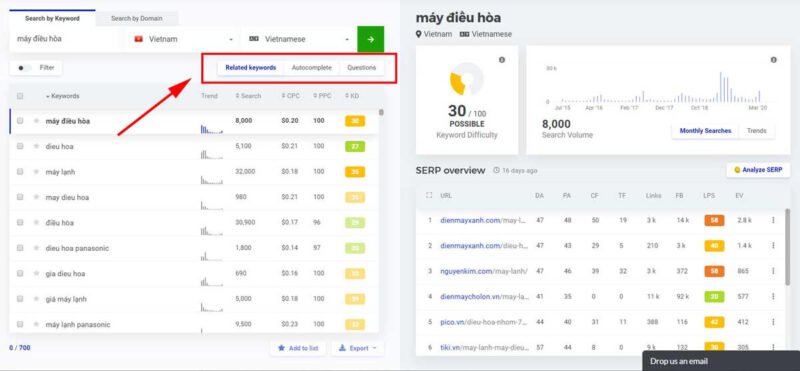Sort by CPC column
The image size is (800, 371).
coord(290,96)
